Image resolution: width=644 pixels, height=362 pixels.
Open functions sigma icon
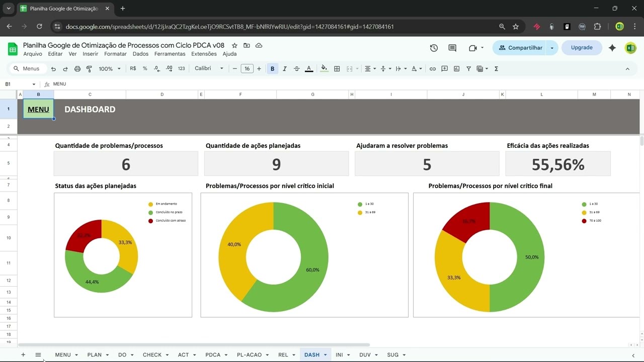click(x=496, y=69)
